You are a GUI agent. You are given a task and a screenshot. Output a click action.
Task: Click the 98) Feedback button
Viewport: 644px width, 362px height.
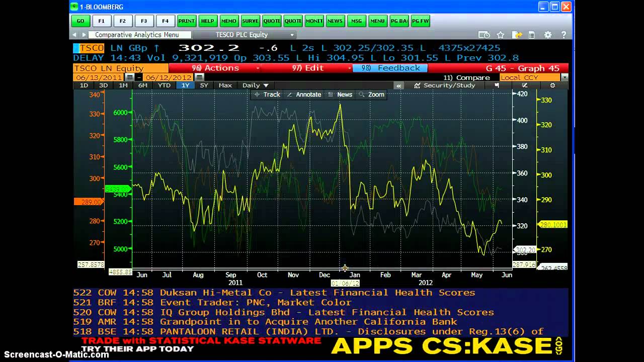coord(390,68)
